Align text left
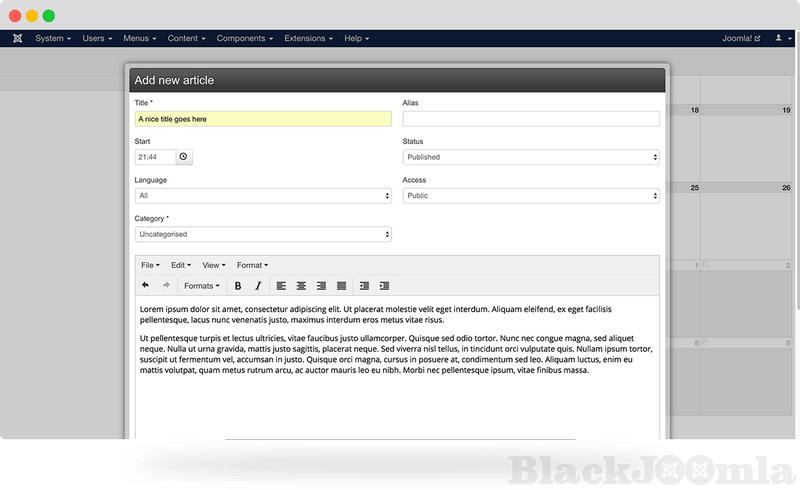 (281, 286)
